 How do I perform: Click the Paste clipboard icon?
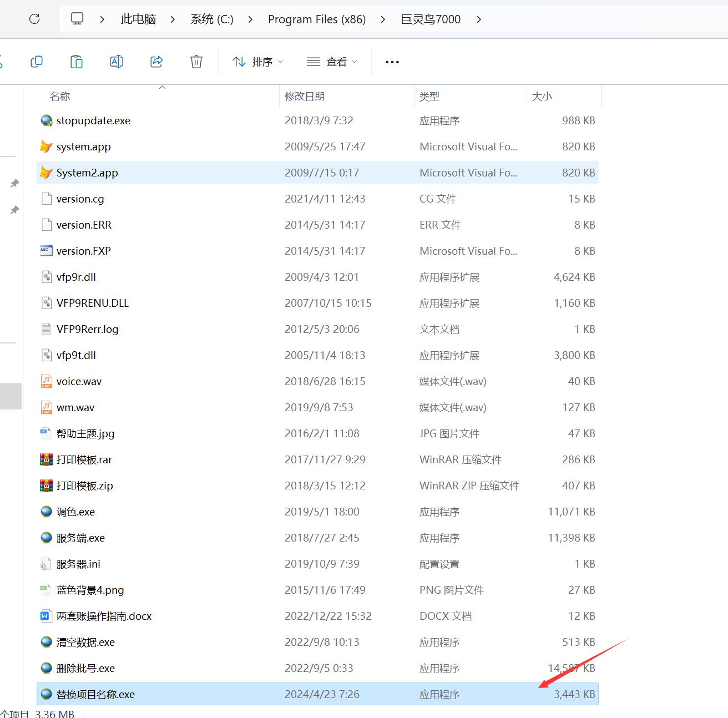point(77,62)
